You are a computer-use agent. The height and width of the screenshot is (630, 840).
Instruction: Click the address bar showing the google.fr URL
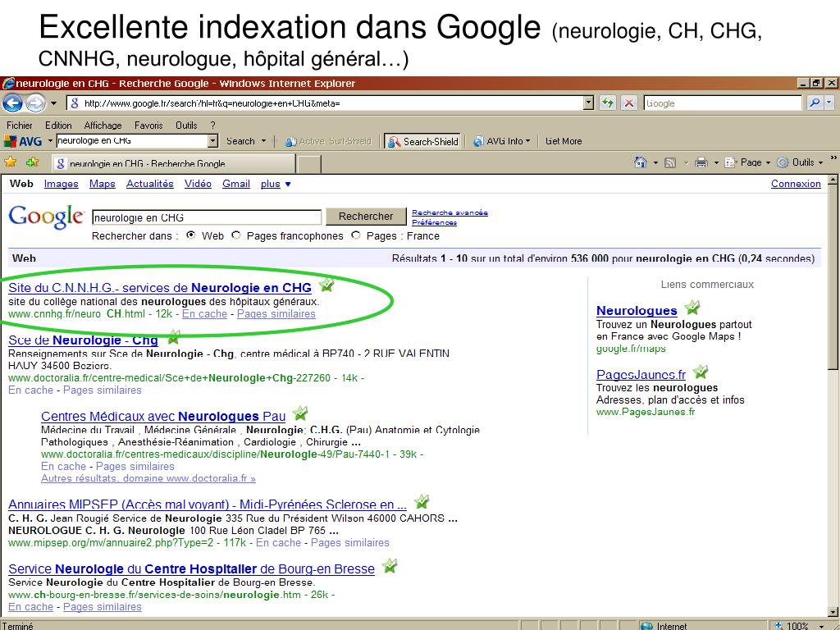click(x=325, y=103)
